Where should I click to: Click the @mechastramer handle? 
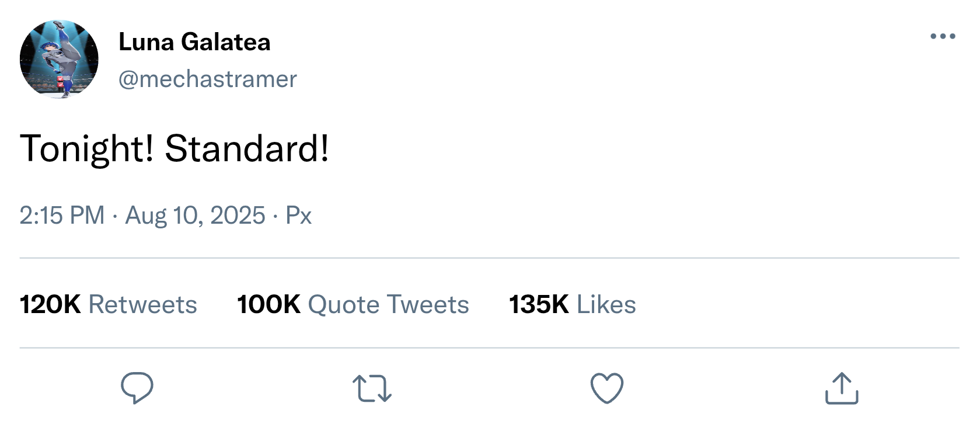coord(207,79)
